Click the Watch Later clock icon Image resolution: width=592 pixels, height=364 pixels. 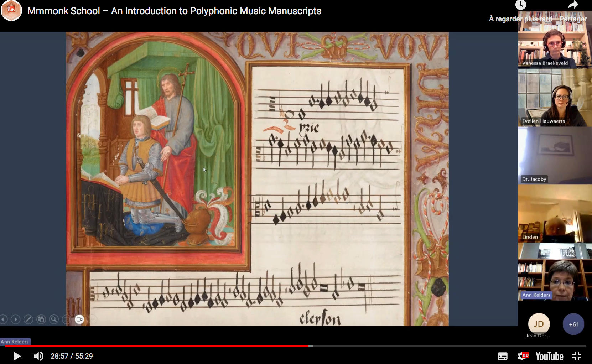point(520,5)
